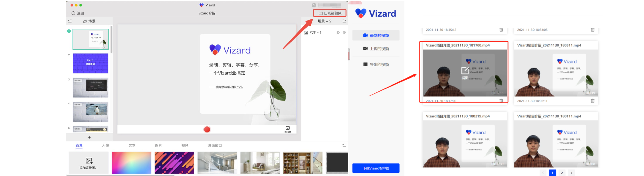Open 导出的视频 in web sidebar

click(376, 65)
